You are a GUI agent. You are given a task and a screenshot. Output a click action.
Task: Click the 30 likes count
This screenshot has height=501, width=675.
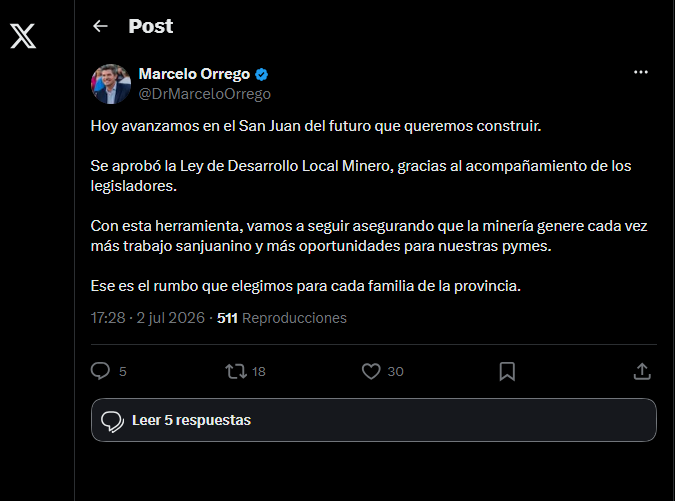(395, 371)
